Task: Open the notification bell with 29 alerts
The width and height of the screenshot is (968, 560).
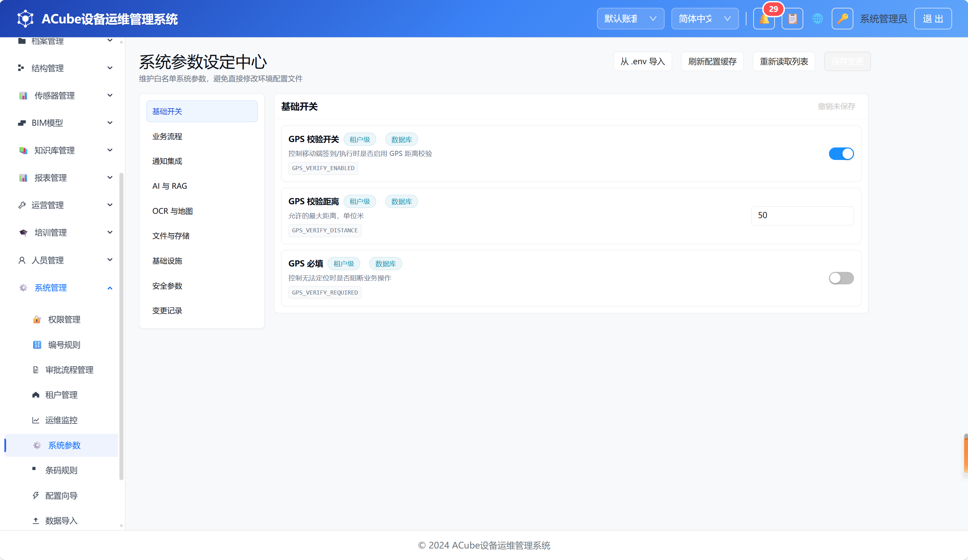Action: tap(764, 19)
